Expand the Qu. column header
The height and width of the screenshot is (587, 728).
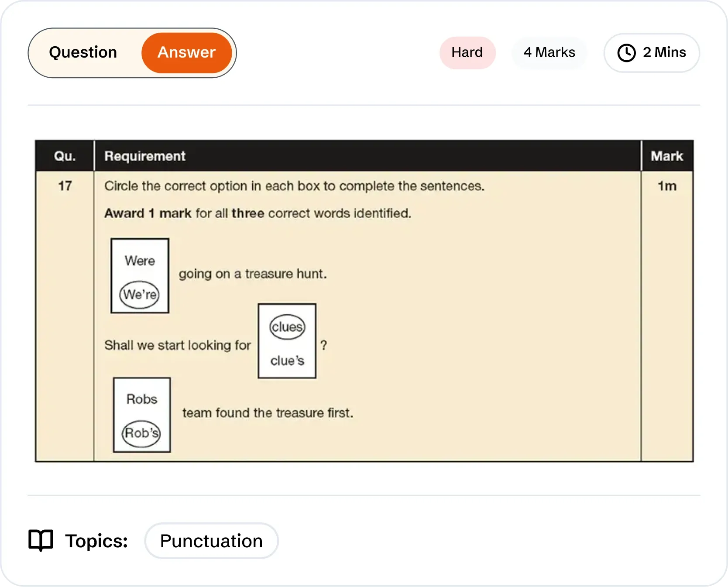(x=64, y=155)
